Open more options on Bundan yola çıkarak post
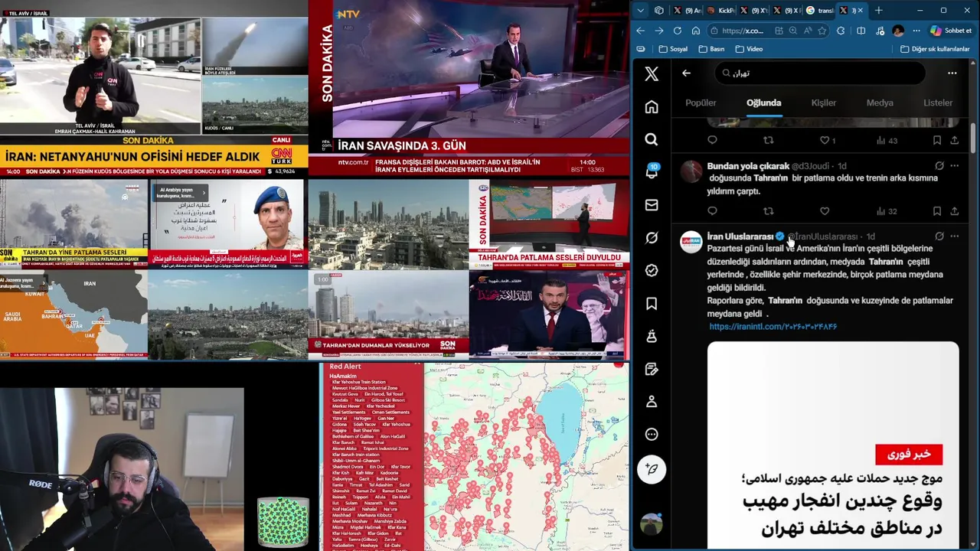Image resolution: width=980 pixels, height=551 pixels. coord(955,165)
